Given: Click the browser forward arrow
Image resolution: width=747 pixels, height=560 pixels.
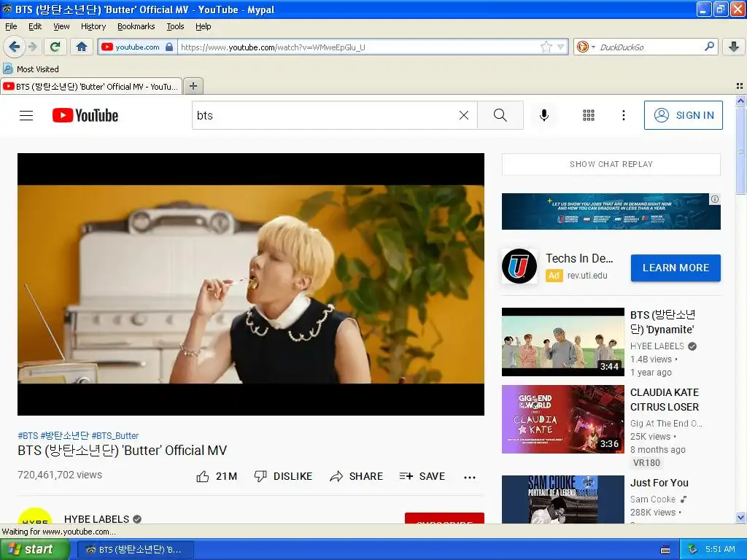Looking at the screenshot, I should (32, 47).
